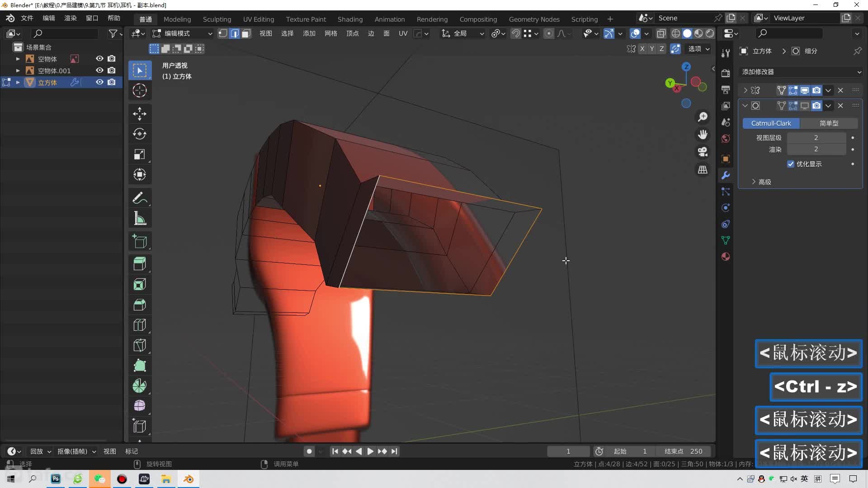868x488 pixels.
Task: Open the 文件 menu
Action: point(27,18)
